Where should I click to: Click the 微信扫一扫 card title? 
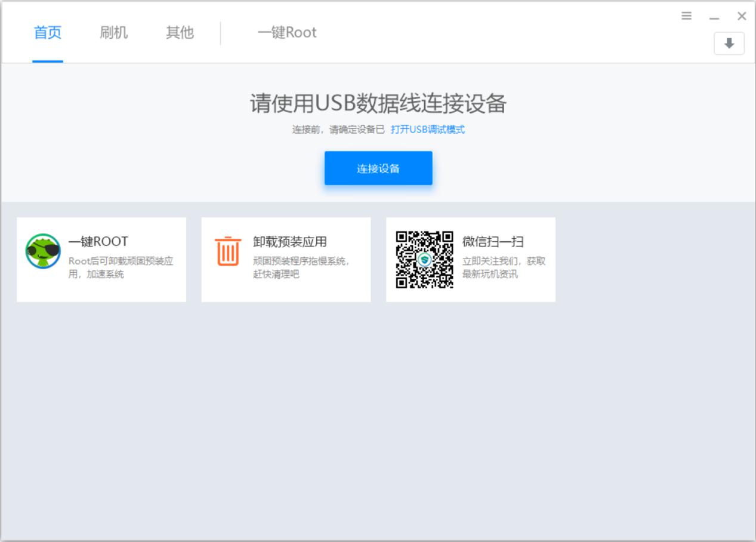coord(492,242)
